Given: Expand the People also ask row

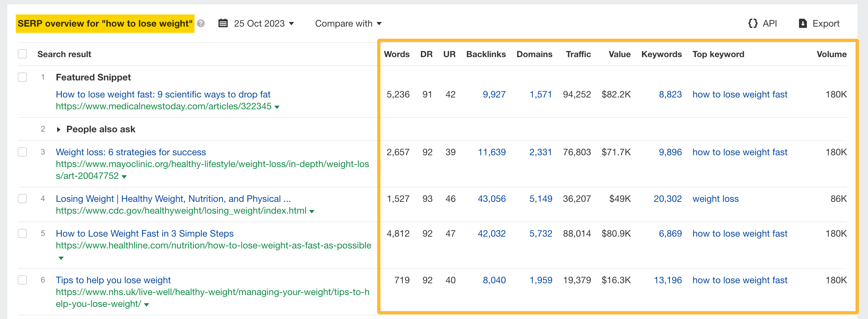Looking at the screenshot, I should [58, 130].
